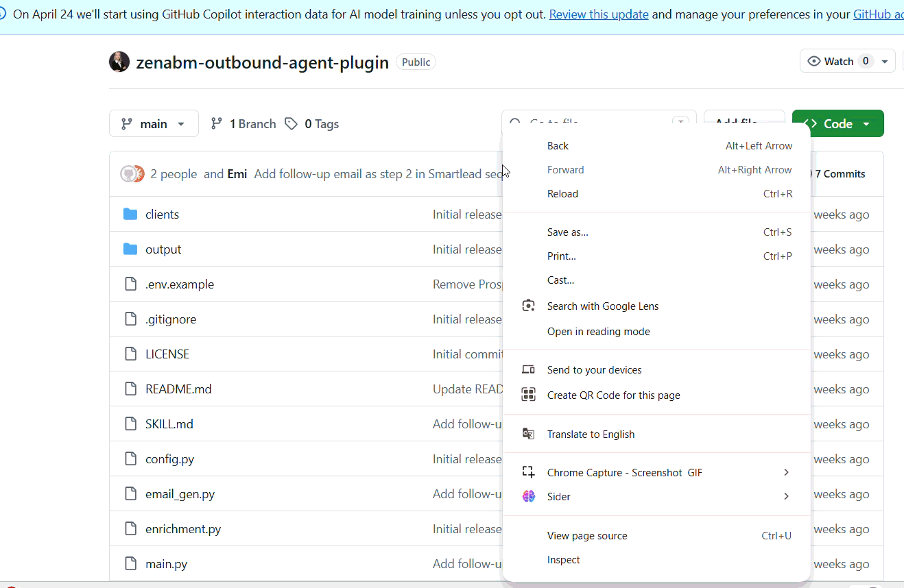Select View page source
The image size is (904, 588).
(657, 536)
